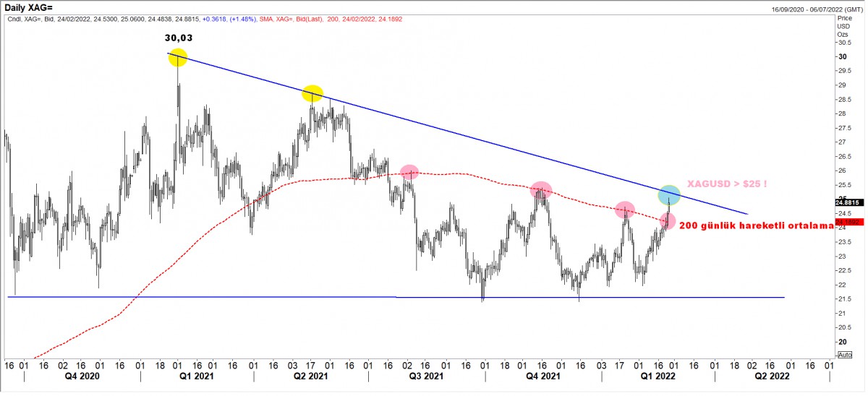Image resolution: width=868 pixels, height=396 pixels.
Task: Select the Q1 2021 quarter label
Action: tap(197, 376)
